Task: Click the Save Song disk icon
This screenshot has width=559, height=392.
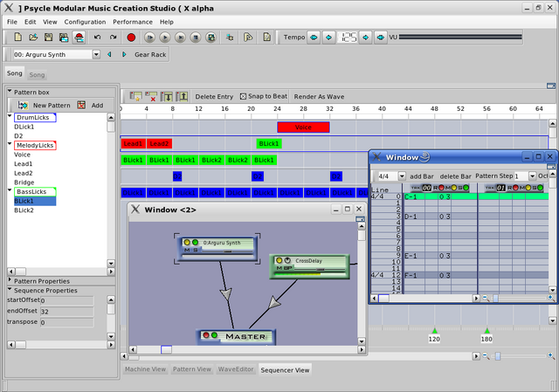Action: (49, 37)
